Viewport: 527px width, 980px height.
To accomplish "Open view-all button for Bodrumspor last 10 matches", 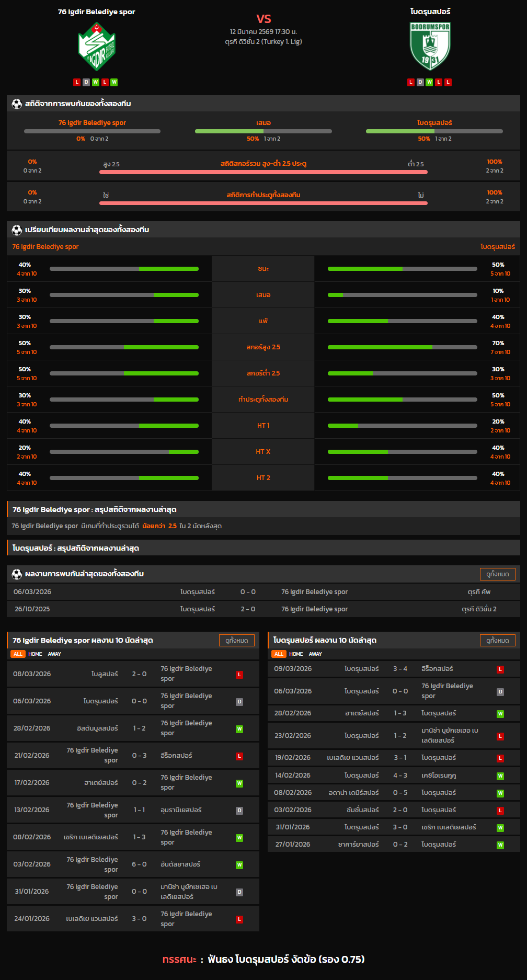I will point(497,641).
